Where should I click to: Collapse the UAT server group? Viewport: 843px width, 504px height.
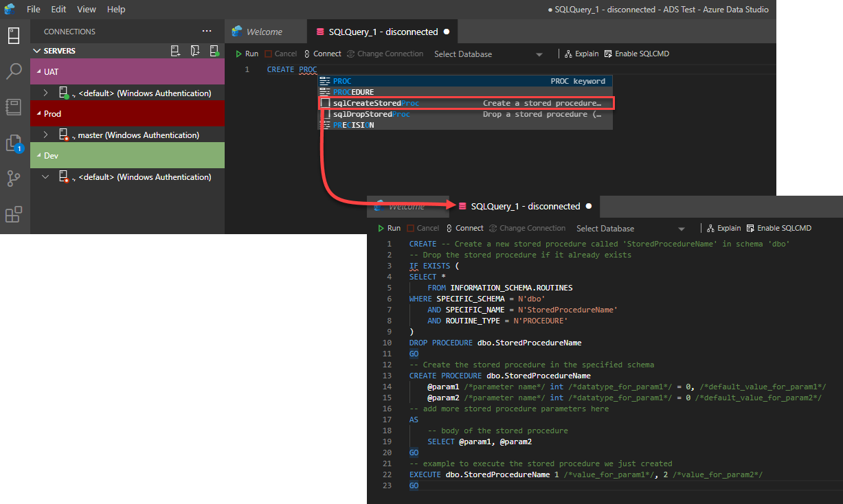tap(38, 71)
